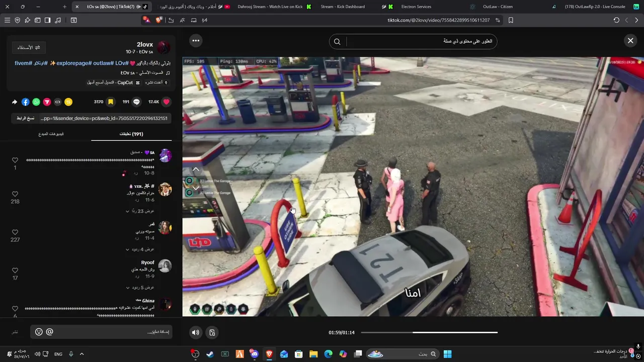
Task: Switch to the YouTube tab
Action: (194, 7)
